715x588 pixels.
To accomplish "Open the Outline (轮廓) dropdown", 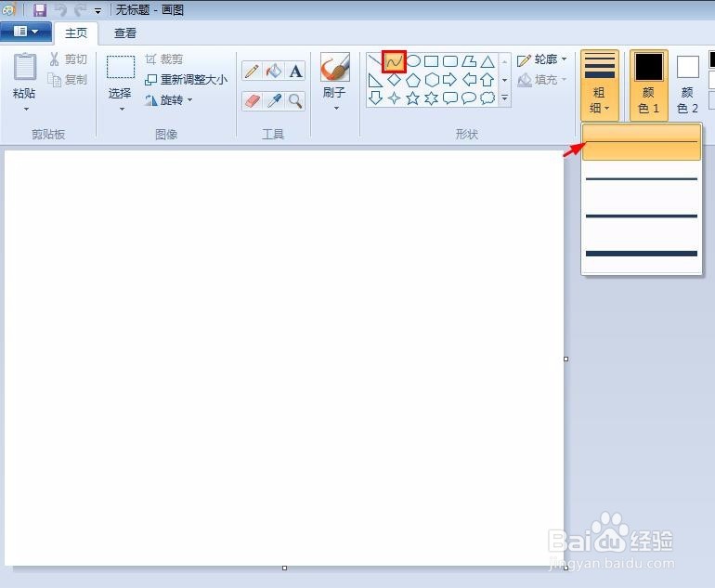I will pos(542,59).
